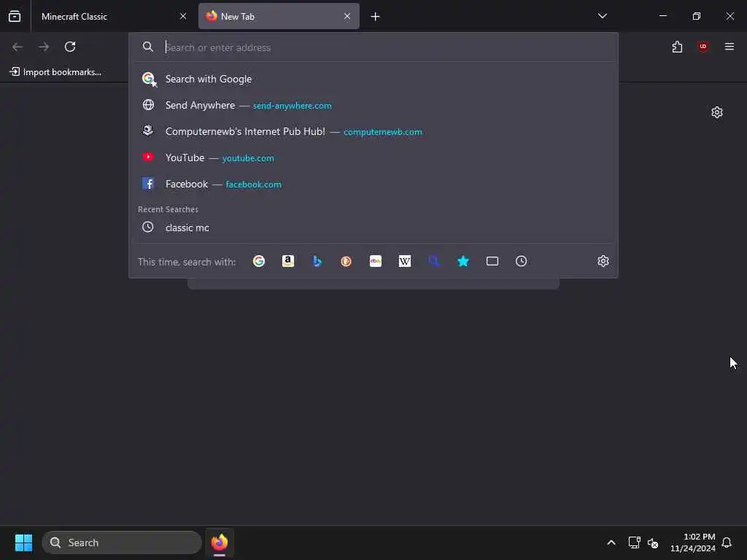Reload the current page
Viewport: 747px width, 560px height.
click(70, 47)
